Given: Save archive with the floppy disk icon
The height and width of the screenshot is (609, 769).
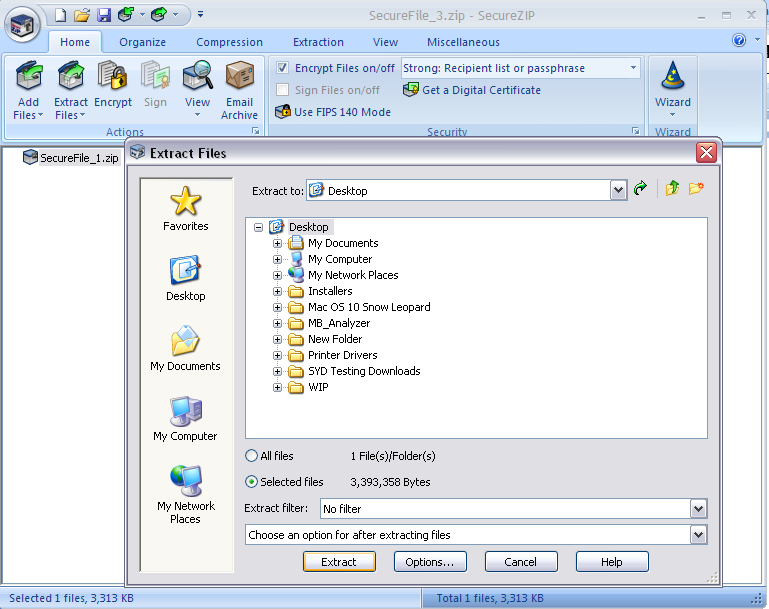Looking at the screenshot, I should click(x=104, y=15).
